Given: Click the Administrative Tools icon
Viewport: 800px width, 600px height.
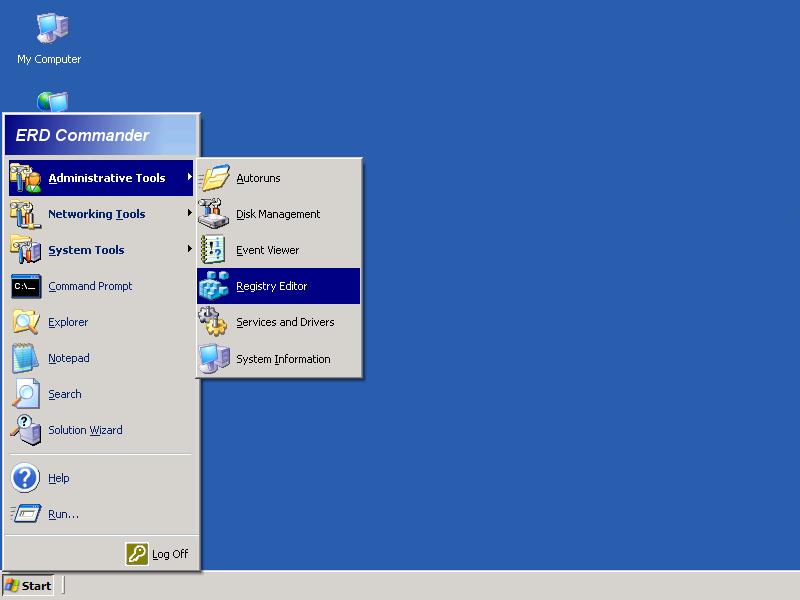Looking at the screenshot, I should (x=26, y=178).
